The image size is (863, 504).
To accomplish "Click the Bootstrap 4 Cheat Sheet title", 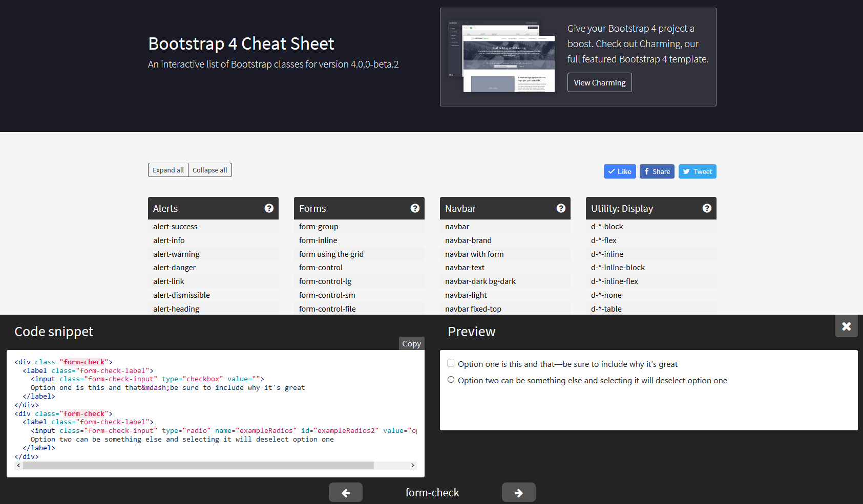I will point(241,43).
